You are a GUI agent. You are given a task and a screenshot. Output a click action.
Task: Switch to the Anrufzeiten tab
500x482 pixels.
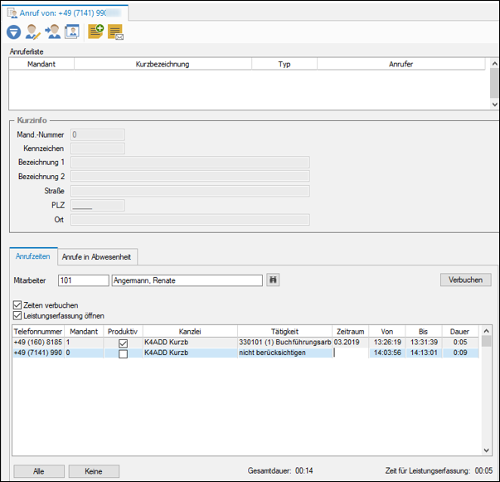[33, 256]
